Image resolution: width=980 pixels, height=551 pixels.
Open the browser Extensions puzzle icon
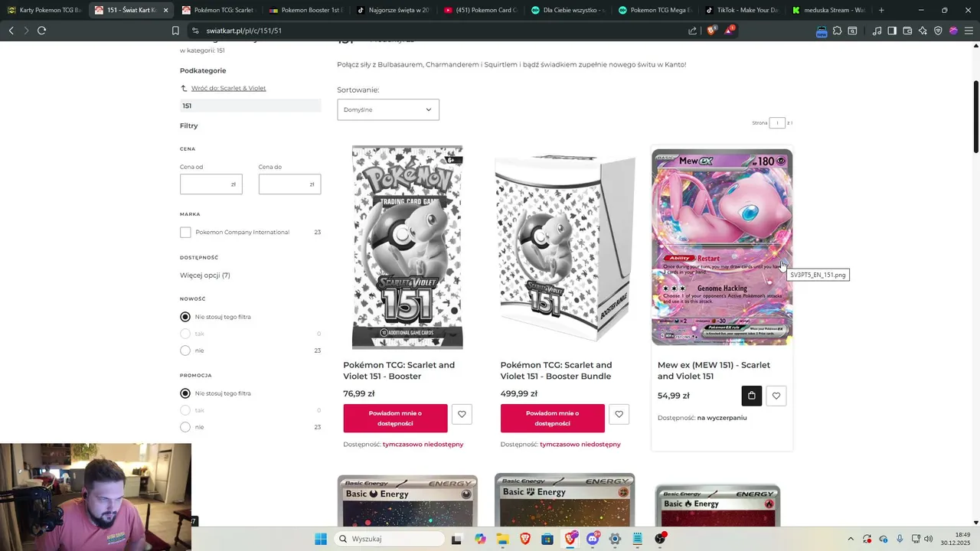coord(837,31)
